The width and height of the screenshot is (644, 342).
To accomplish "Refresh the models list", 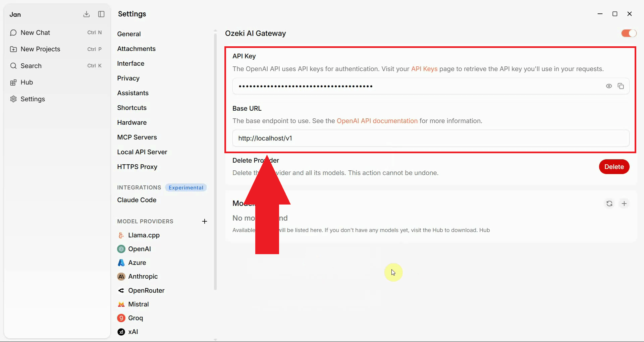I will [609, 204].
